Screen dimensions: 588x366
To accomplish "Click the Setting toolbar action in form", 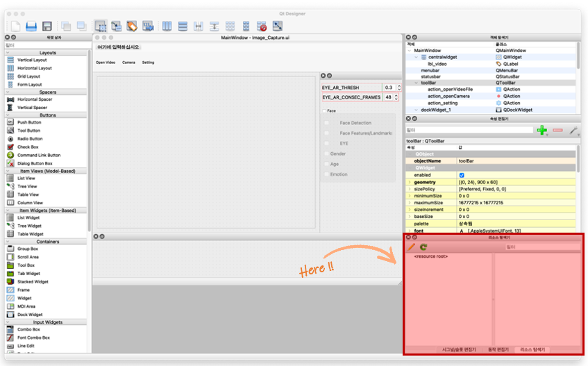I will [148, 63].
